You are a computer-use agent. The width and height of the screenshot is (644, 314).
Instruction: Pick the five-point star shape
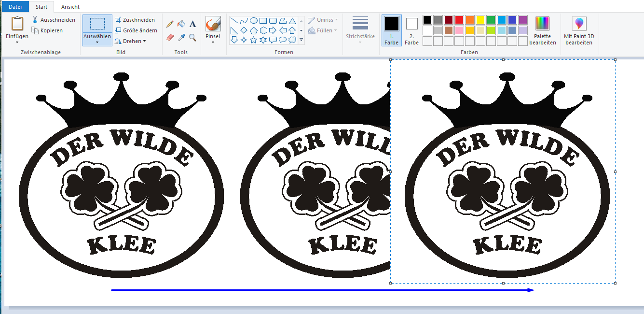pyautogui.click(x=254, y=40)
